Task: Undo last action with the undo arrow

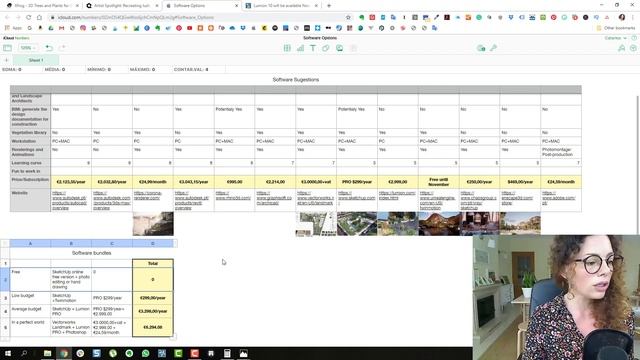Action: tap(49, 48)
